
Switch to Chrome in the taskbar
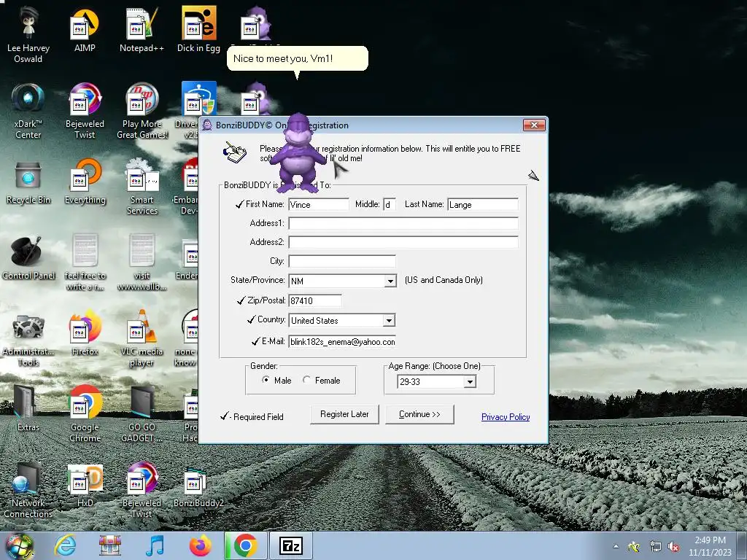(x=245, y=545)
